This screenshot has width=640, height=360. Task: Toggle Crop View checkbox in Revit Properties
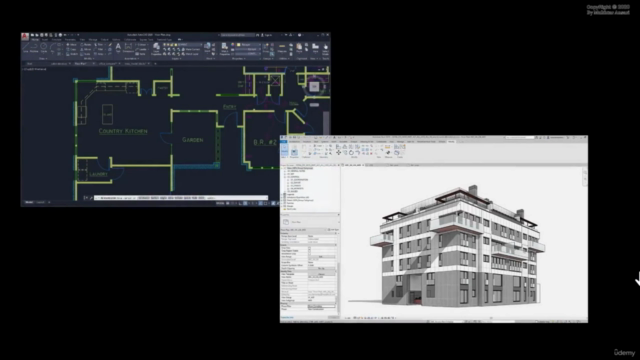point(309,248)
